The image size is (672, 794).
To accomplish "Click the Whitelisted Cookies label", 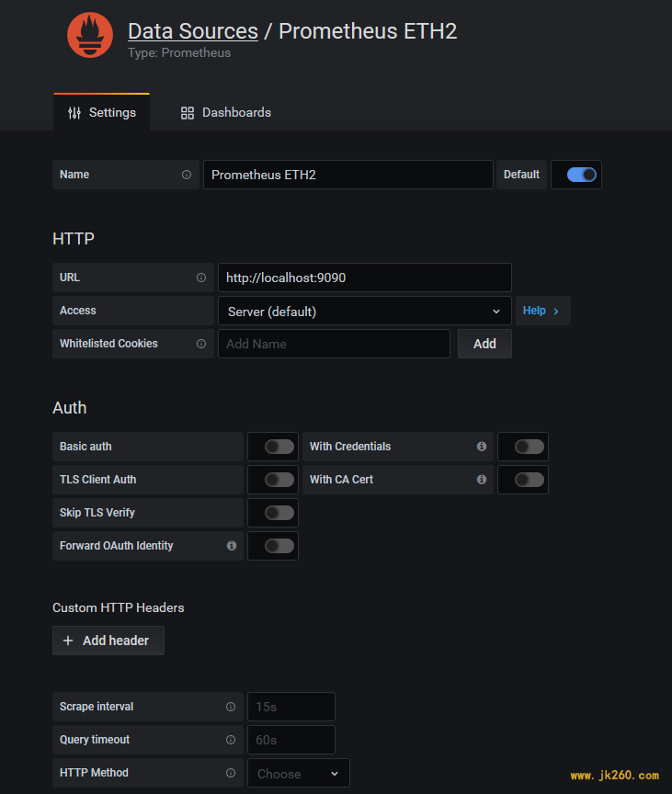I will 108,344.
